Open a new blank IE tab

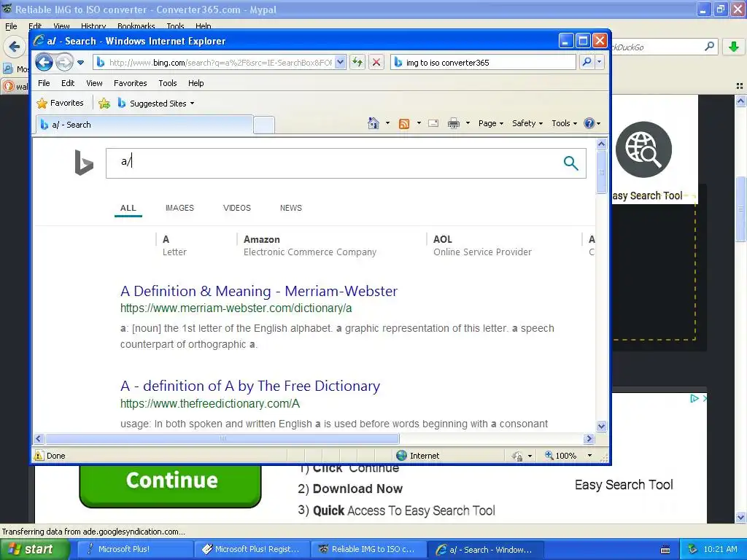pyautogui.click(x=264, y=125)
